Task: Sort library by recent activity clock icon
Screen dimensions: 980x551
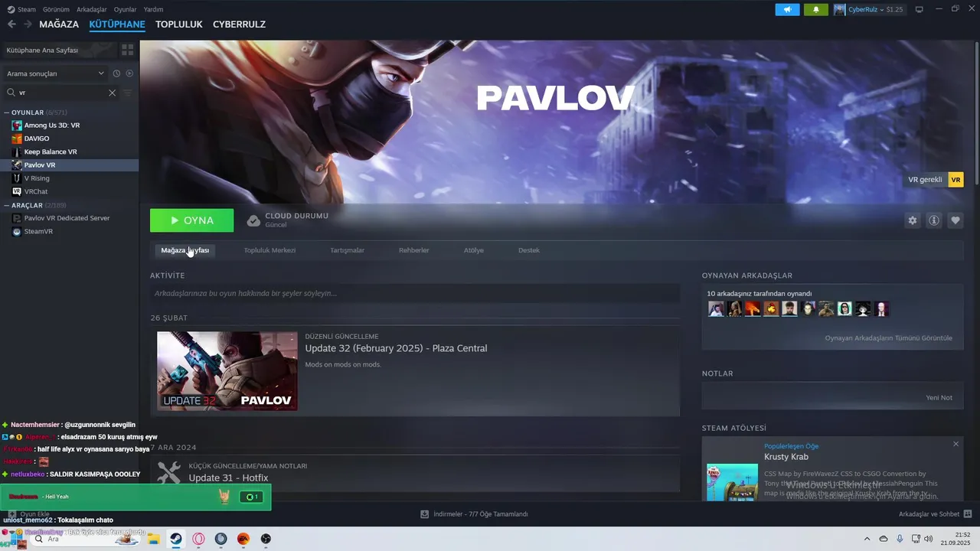Action: coord(116,73)
